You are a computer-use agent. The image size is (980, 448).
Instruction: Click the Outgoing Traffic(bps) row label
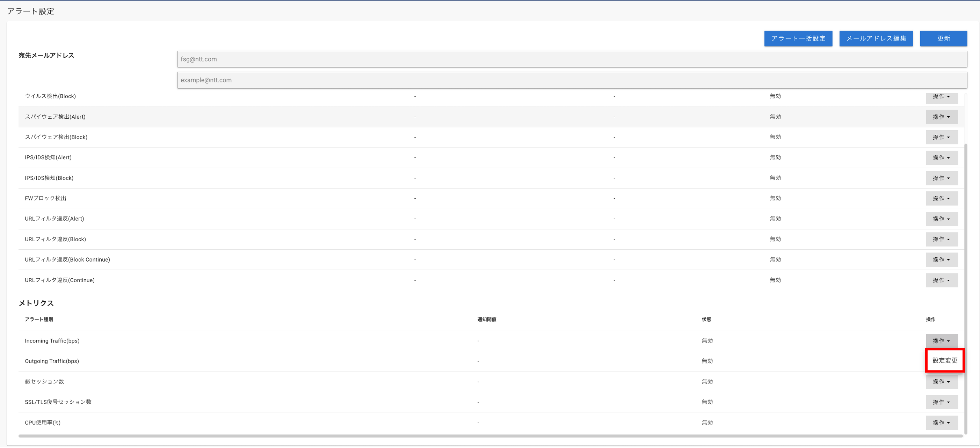[x=52, y=361]
